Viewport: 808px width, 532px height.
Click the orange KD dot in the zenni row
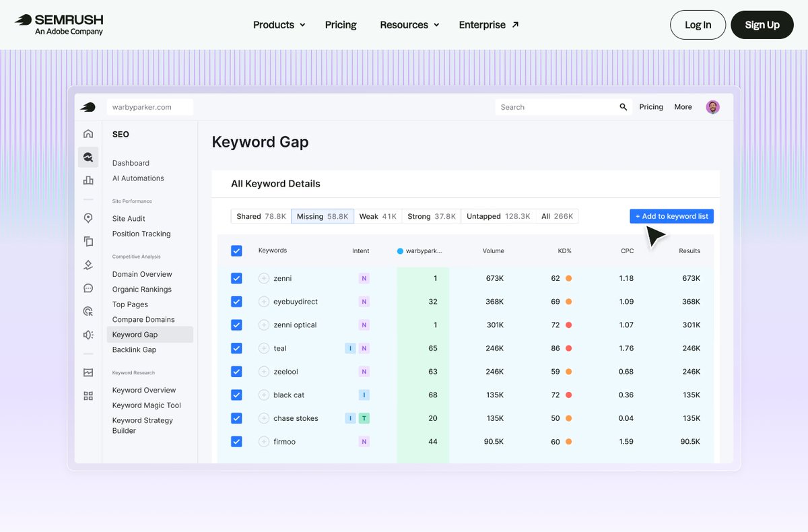(x=569, y=278)
